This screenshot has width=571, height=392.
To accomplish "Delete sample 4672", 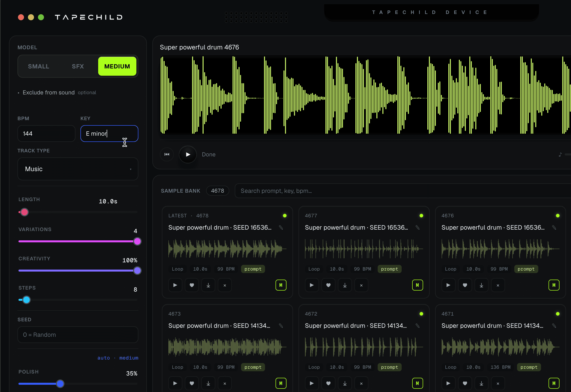I will pos(361,383).
